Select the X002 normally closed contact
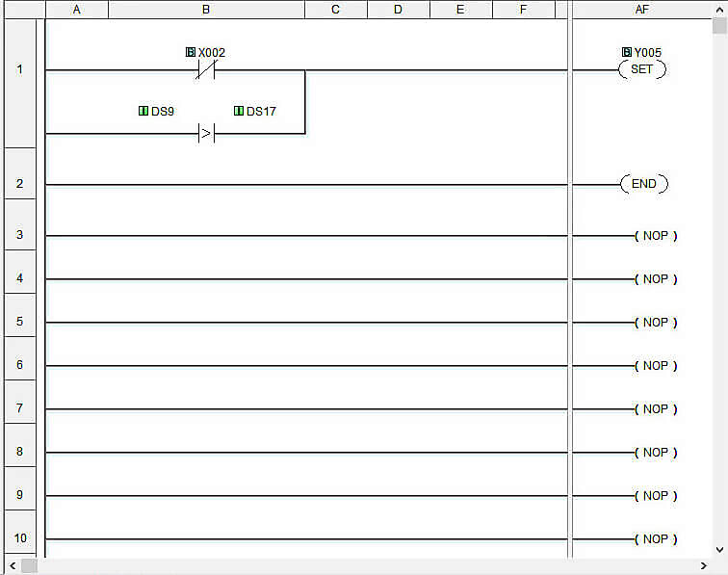The width and height of the screenshot is (728, 575). 206,69
